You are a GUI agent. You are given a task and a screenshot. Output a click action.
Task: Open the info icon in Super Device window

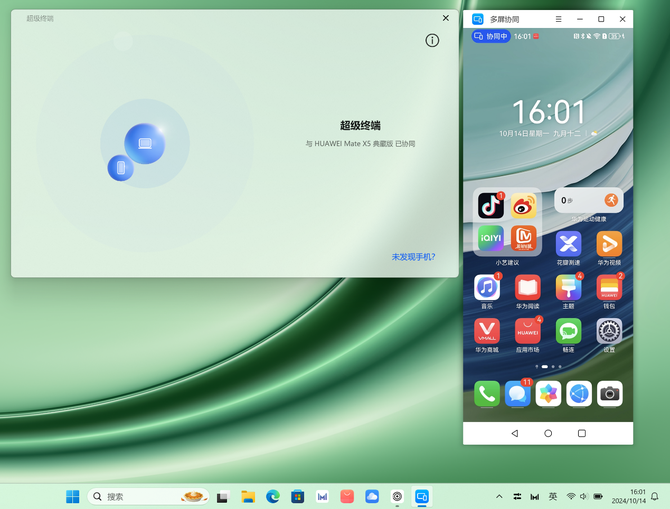pyautogui.click(x=432, y=41)
